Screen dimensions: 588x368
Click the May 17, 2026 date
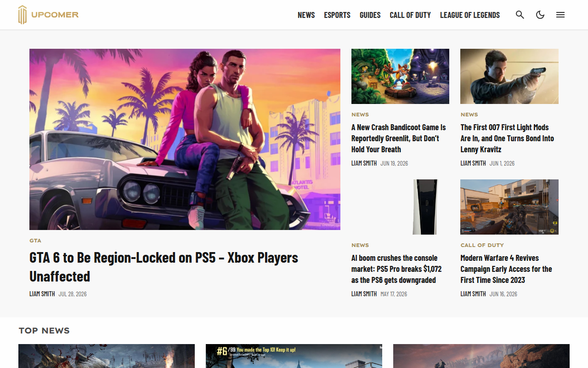coord(394,294)
